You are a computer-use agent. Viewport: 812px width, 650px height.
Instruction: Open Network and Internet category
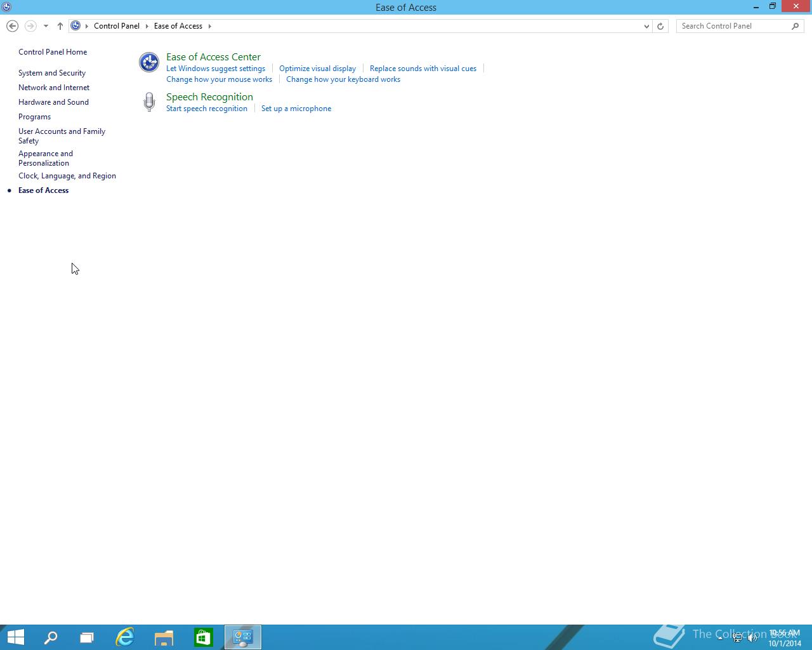(54, 88)
